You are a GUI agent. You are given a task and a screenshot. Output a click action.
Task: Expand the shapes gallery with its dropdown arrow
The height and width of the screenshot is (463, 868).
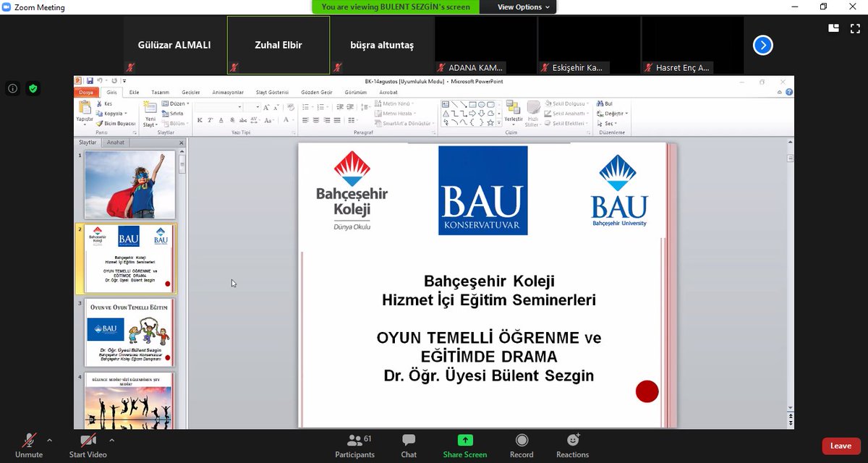pos(498,122)
